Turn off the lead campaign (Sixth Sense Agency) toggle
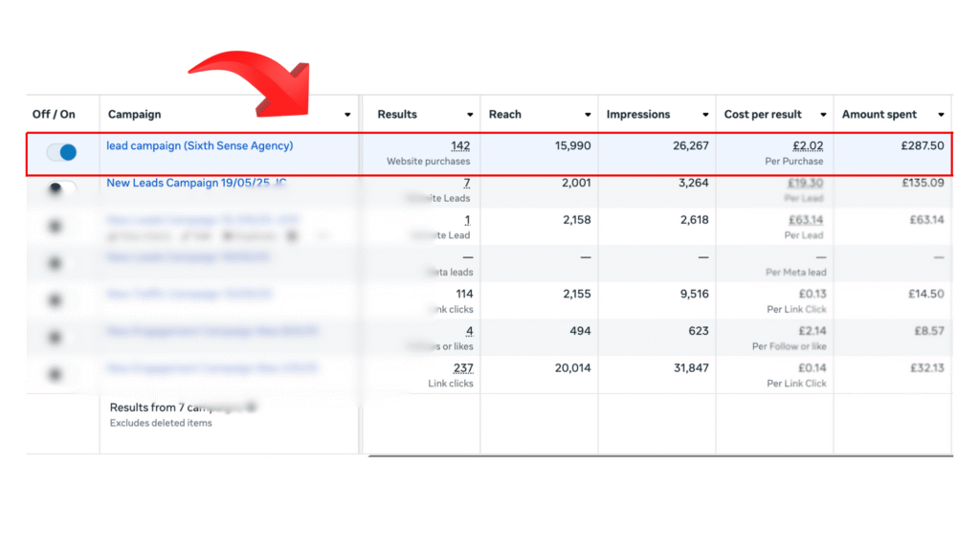Screen dimensions: 980x551 pyautogui.click(x=62, y=152)
